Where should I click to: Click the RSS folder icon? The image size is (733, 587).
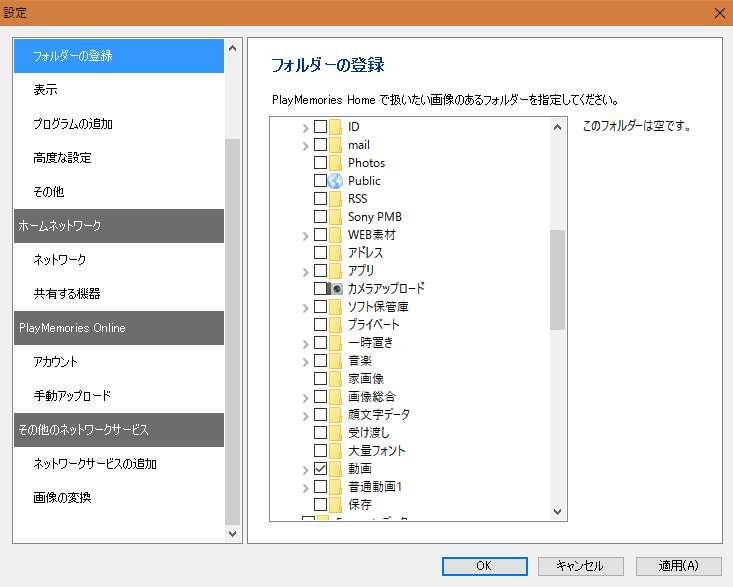[x=335, y=199]
